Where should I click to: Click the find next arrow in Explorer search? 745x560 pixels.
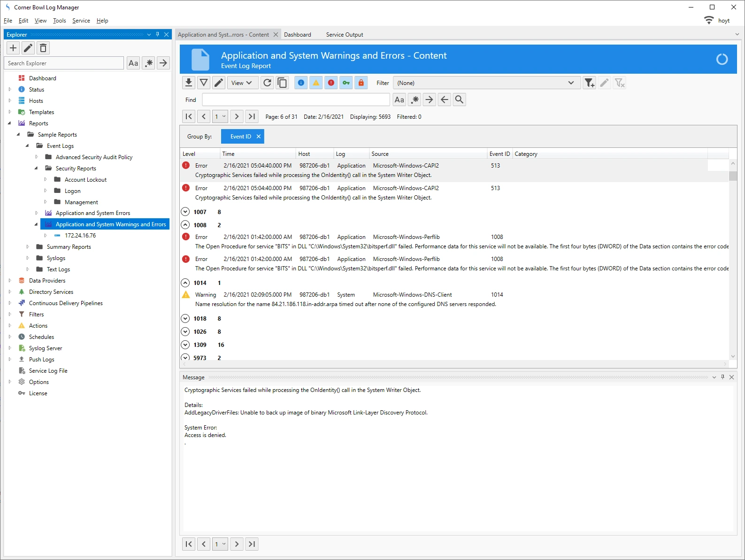tap(163, 63)
